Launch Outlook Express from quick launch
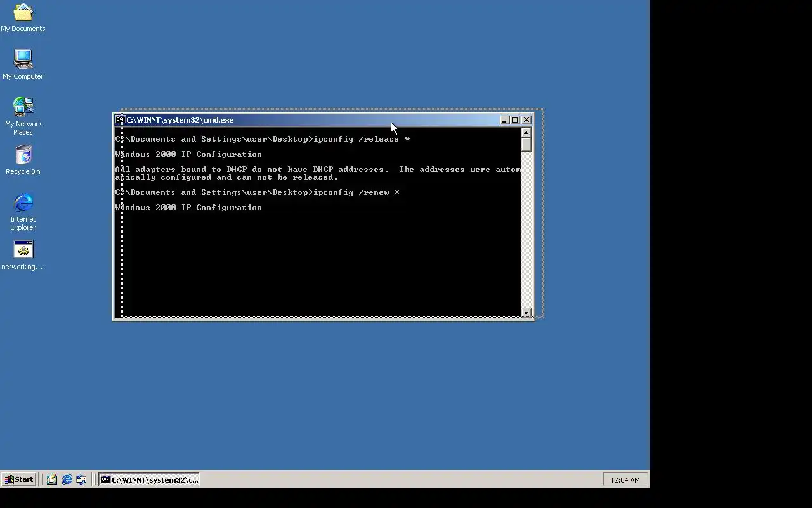The image size is (812, 508). click(81, 479)
